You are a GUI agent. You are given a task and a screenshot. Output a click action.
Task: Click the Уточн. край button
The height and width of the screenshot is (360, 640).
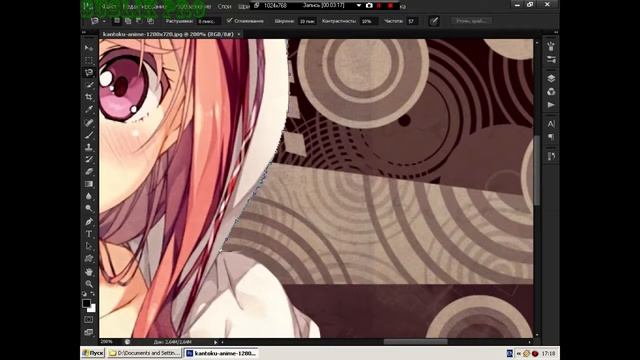[471, 21]
